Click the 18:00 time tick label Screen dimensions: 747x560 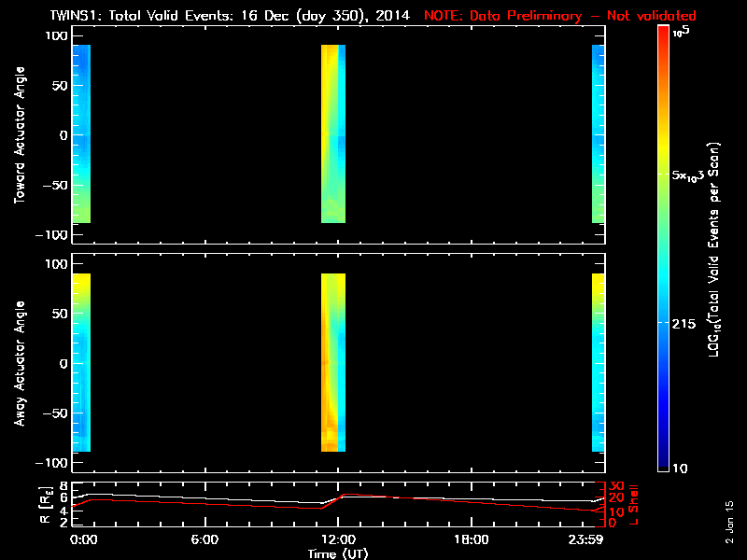[x=471, y=539]
